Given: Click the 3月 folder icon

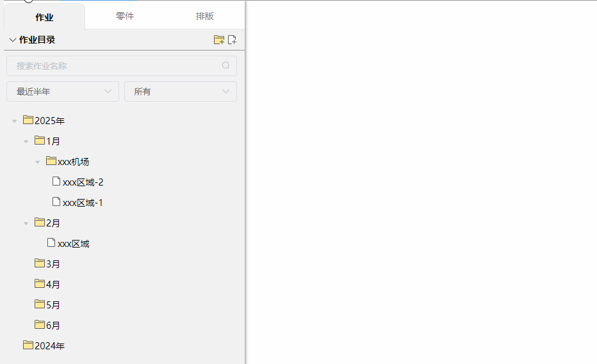Looking at the screenshot, I should (x=40, y=263).
